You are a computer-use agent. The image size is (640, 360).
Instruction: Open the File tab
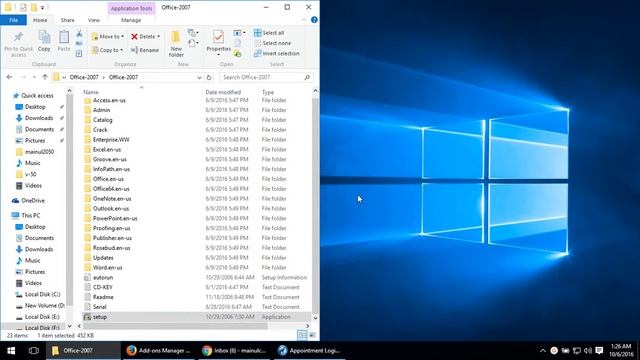tap(13, 20)
